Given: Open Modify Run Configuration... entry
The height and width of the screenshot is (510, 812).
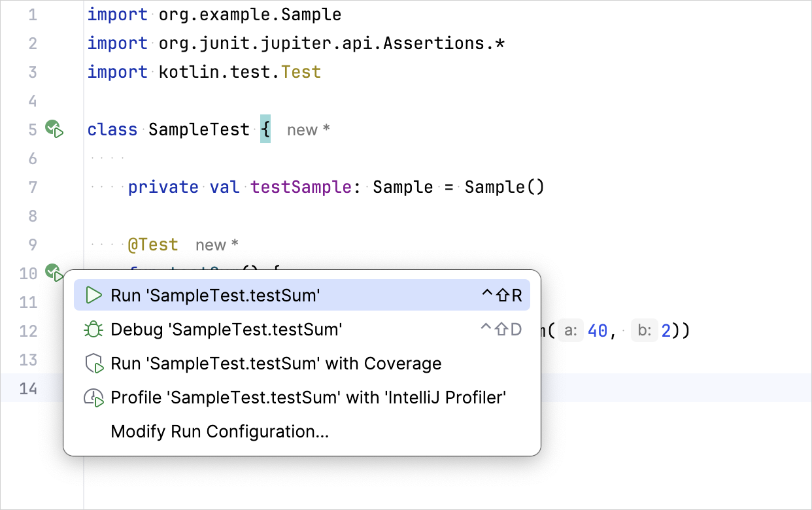Looking at the screenshot, I should pyautogui.click(x=220, y=432).
